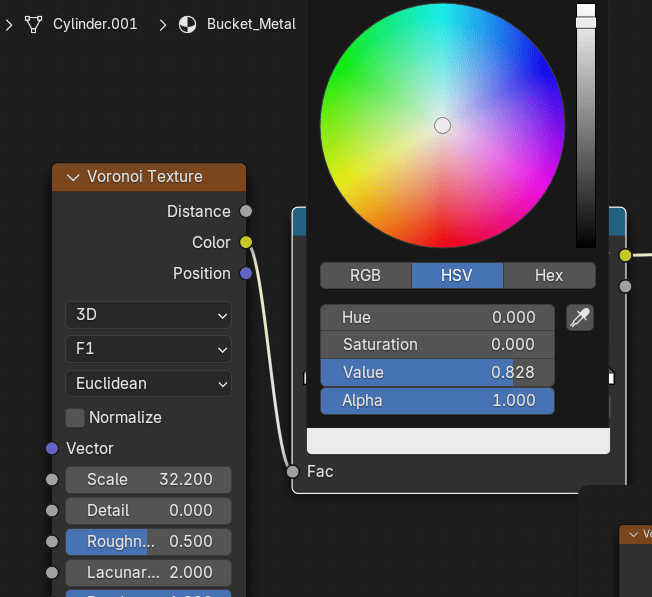Click the Bucket_Metal material sphere icon

[x=187, y=24]
